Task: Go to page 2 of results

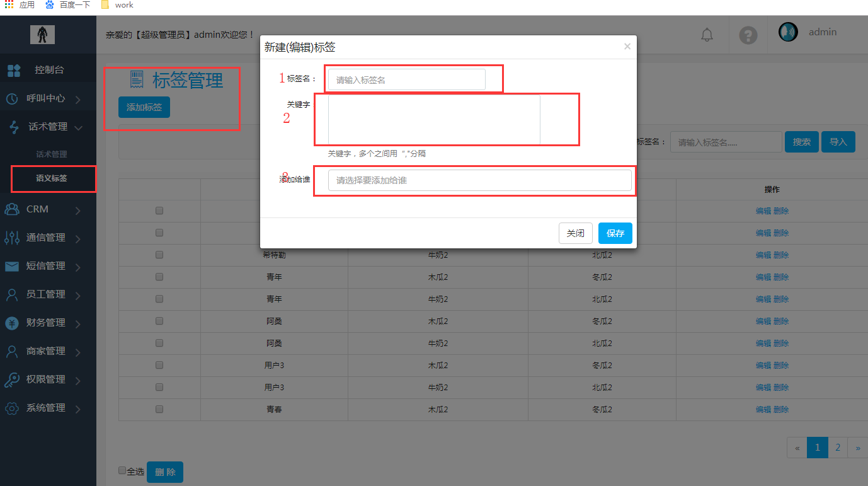Action: pos(837,448)
